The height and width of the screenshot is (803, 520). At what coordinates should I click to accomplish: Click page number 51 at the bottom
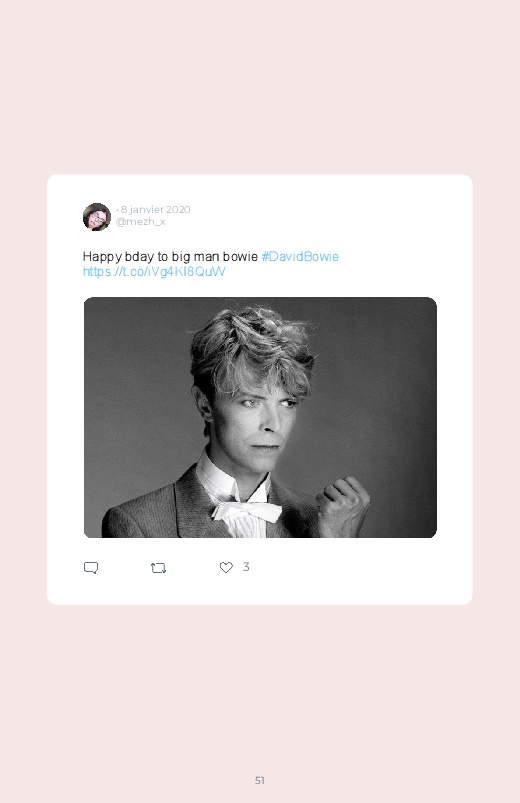pyautogui.click(x=260, y=780)
